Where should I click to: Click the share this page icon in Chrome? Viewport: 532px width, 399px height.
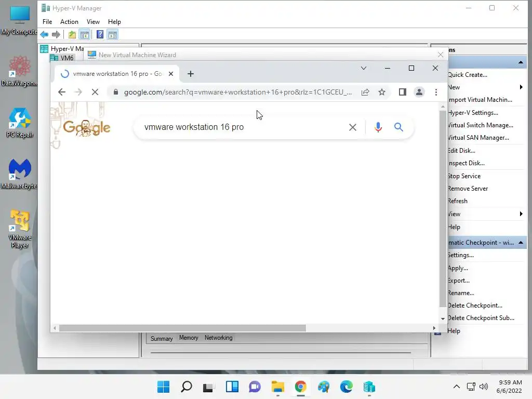tap(365, 92)
